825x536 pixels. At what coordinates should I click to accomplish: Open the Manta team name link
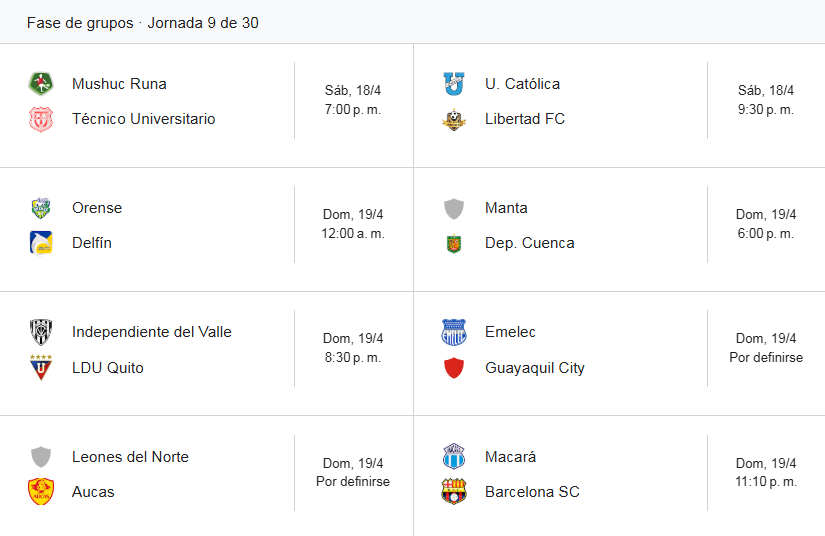point(506,208)
